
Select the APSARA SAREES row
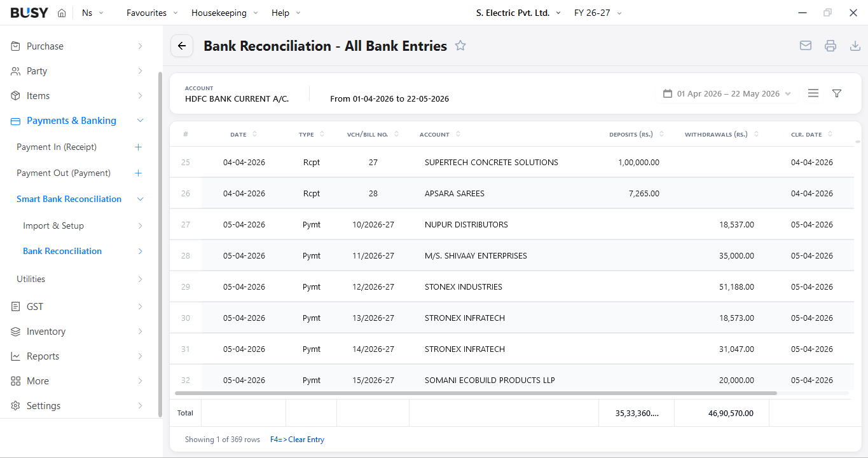pyautogui.click(x=511, y=193)
